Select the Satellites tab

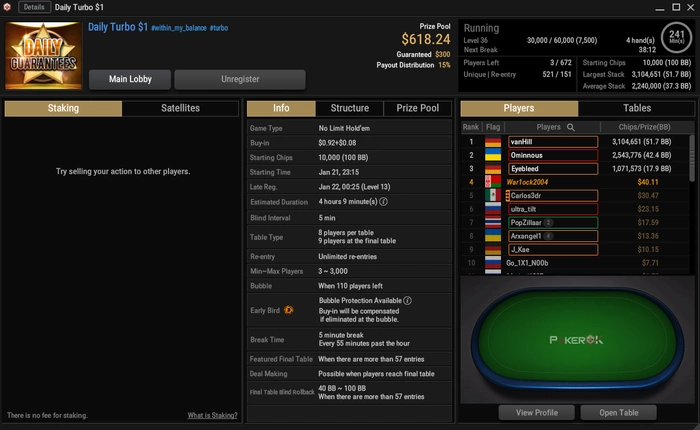coord(180,108)
